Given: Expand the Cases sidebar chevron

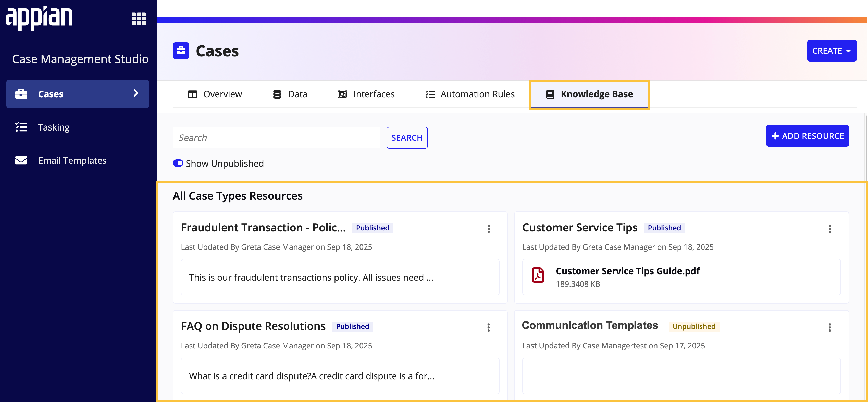Looking at the screenshot, I should tap(136, 93).
